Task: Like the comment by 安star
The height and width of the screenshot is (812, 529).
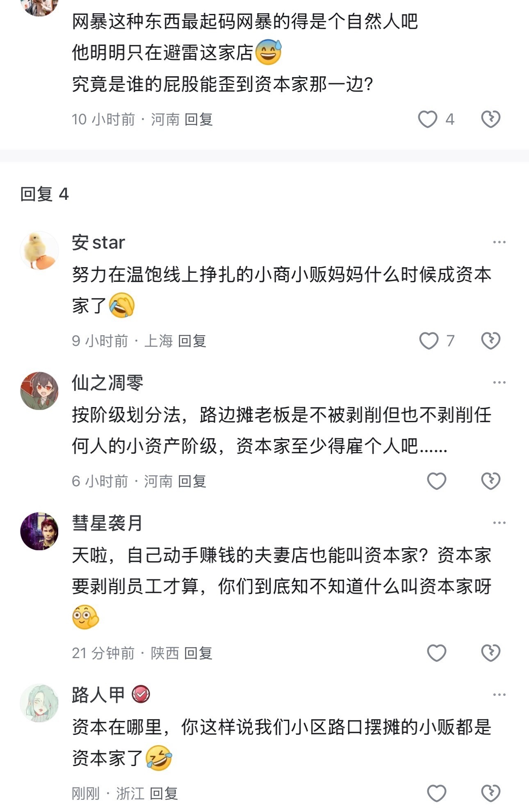Action: 429,341
